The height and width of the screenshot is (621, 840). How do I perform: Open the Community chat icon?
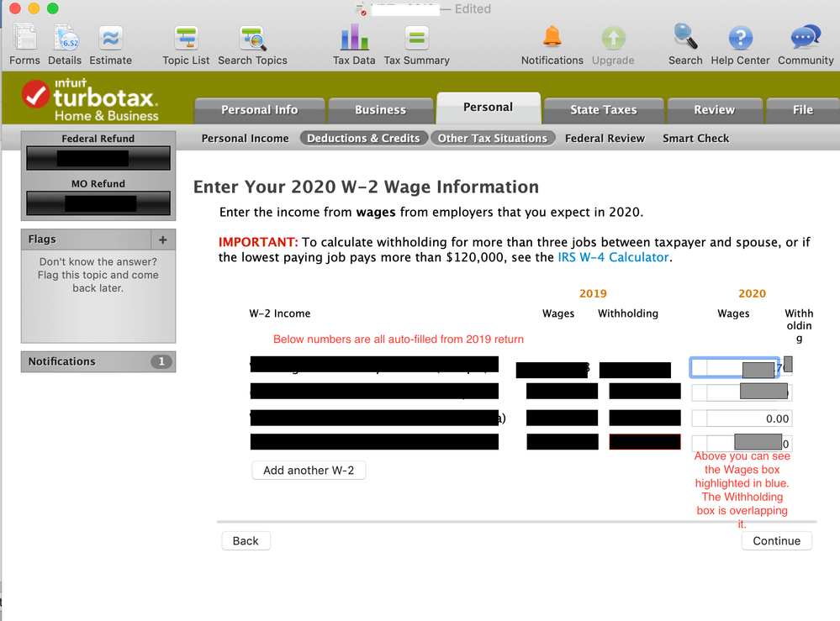click(x=806, y=39)
